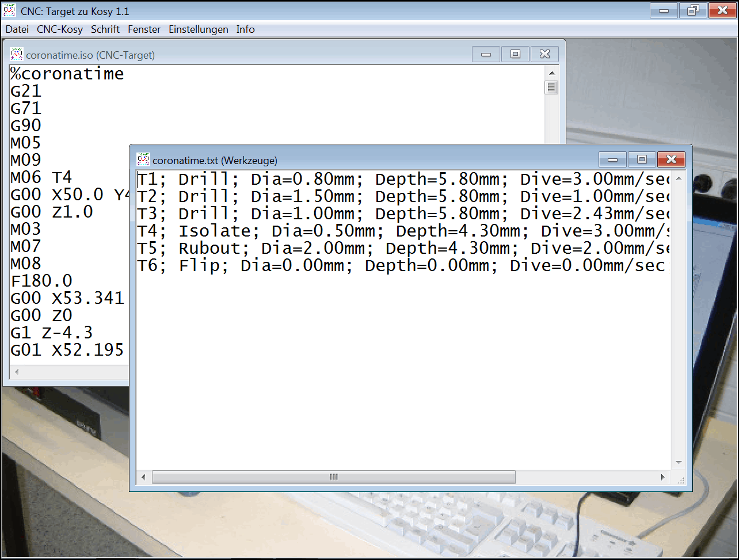Maximize the coronatime.iso CNC-Target window
This screenshot has height=560, width=739.
(x=515, y=54)
